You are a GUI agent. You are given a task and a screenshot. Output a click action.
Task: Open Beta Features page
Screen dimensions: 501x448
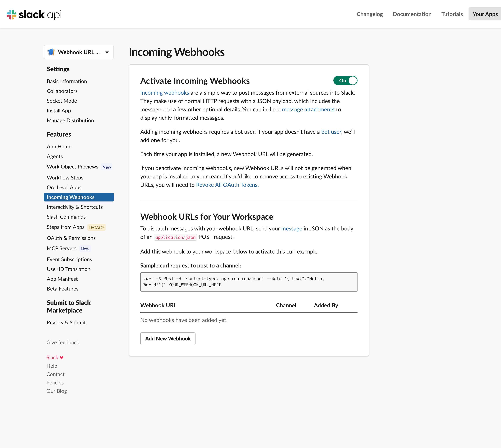click(x=62, y=289)
